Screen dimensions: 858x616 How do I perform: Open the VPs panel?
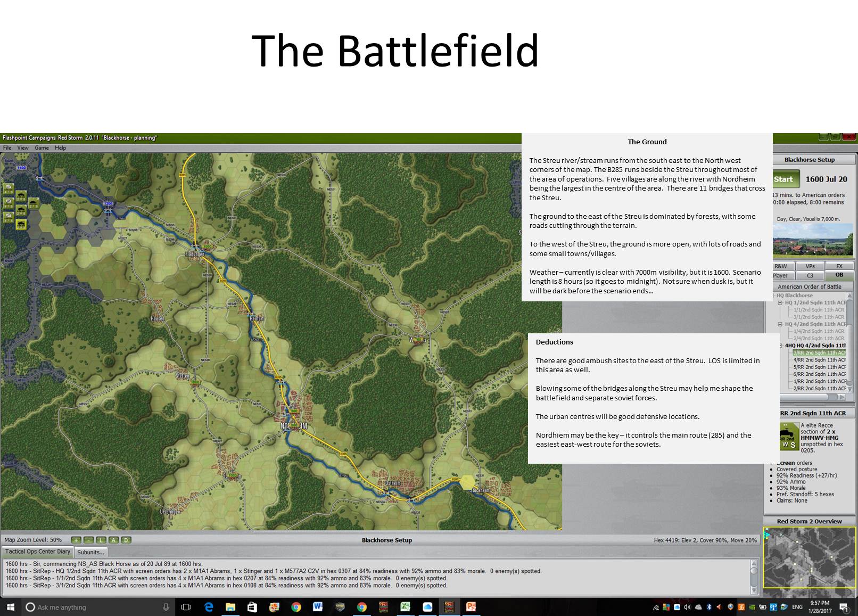[x=810, y=266]
